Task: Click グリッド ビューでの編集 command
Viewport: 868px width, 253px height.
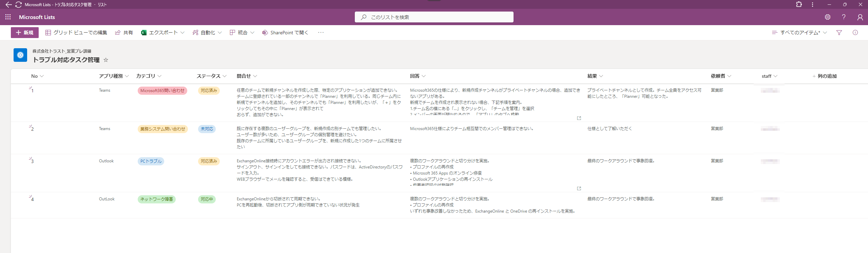Action: point(76,33)
